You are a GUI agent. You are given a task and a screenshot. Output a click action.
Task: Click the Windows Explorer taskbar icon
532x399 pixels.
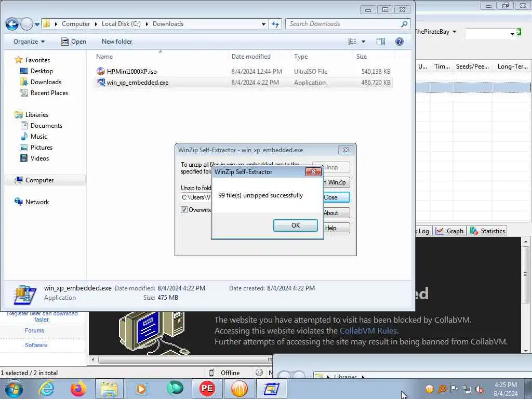(x=109, y=389)
